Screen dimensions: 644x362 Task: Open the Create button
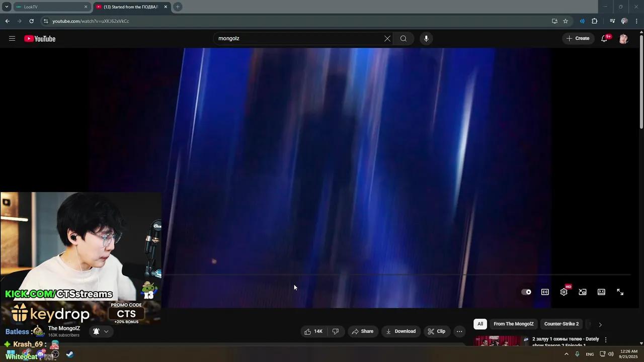[578, 38]
